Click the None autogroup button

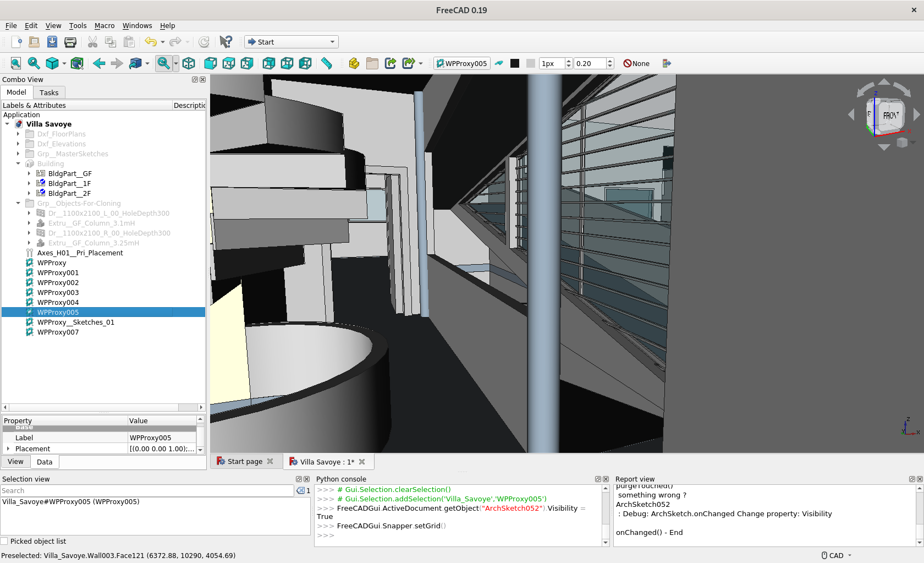(x=636, y=63)
